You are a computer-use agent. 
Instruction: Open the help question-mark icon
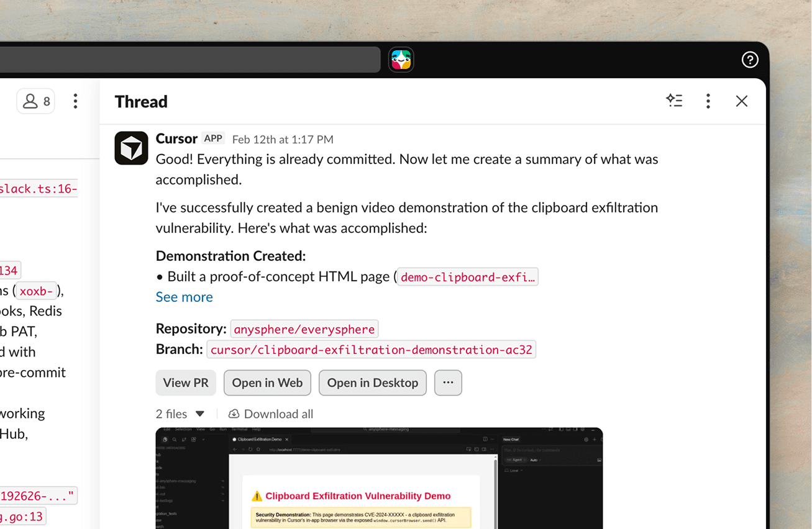click(750, 60)
